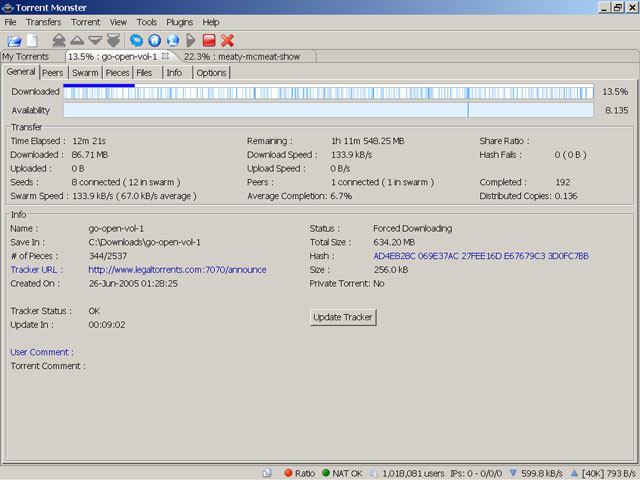Open the Tools menu
Screen dimensions: 640x480
pyautogui.click(x=147, y=22)
